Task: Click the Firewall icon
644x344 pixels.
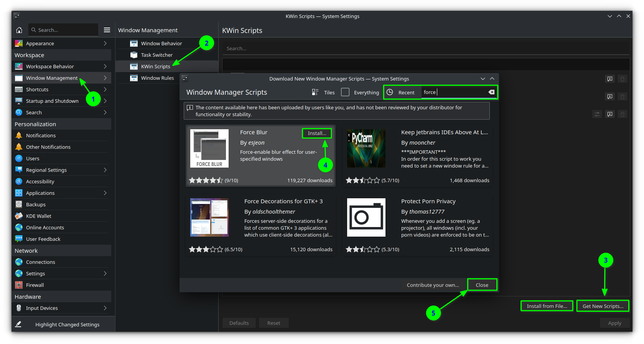Action: [19, 285]
